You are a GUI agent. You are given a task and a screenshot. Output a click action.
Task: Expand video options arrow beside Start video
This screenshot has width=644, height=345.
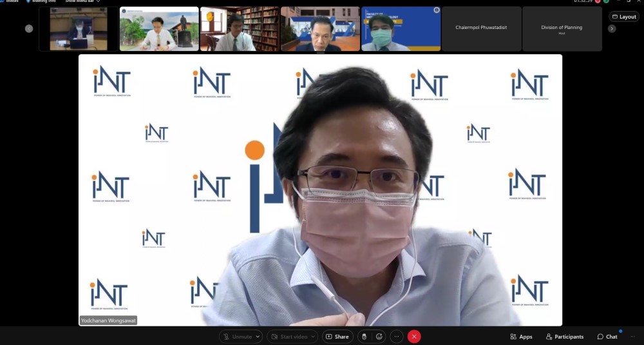coord(314,337)
